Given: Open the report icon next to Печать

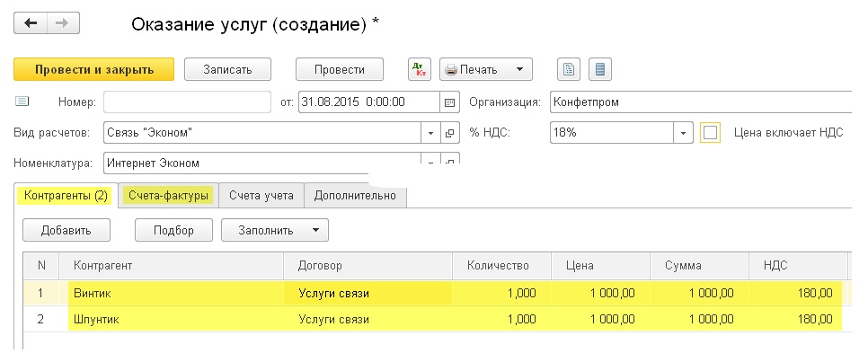Looking at the screenshot, I should click(x=569, y=70).
